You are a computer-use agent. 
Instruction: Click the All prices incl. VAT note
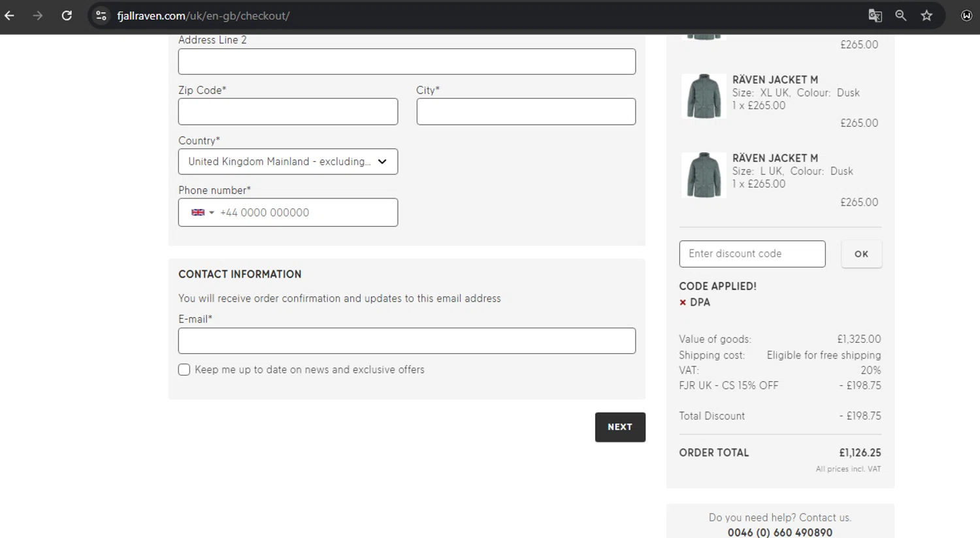coord(848,469)
